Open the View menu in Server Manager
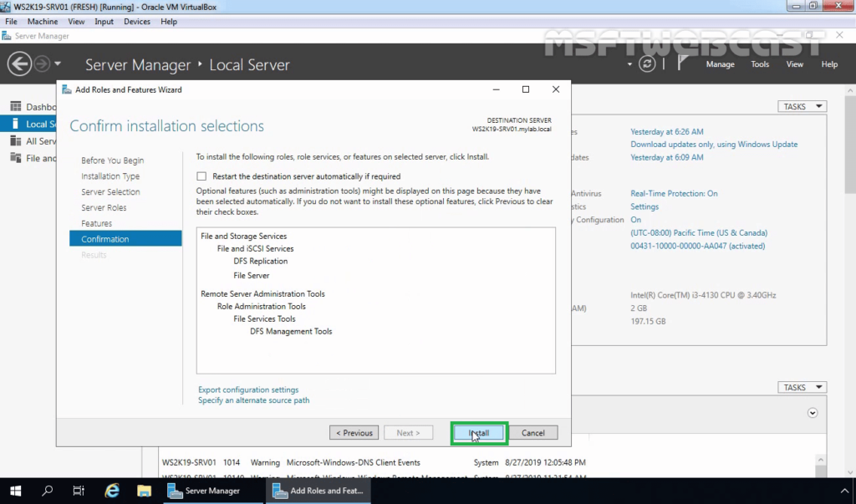Image resolution: width=856 pixels, height=504 pixels. click(x=794, y=64)
